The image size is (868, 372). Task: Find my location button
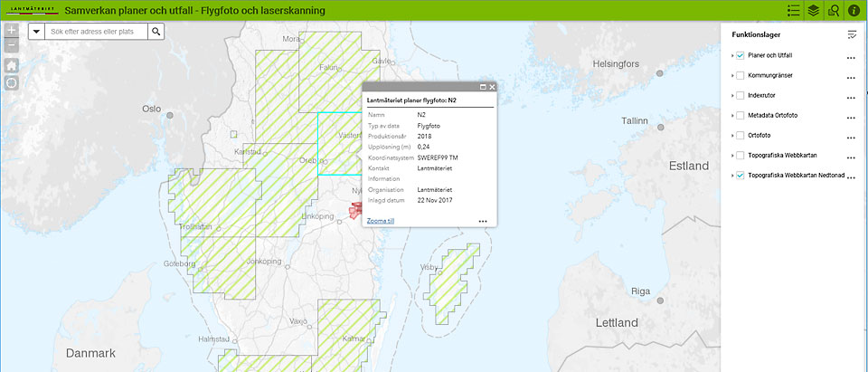[x=12, y=83]
